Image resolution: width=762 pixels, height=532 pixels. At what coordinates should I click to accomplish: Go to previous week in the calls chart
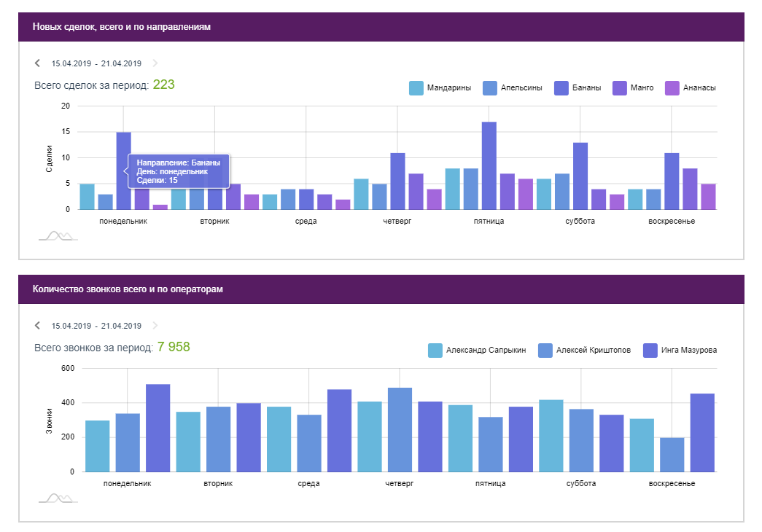[x=37, y=326]
